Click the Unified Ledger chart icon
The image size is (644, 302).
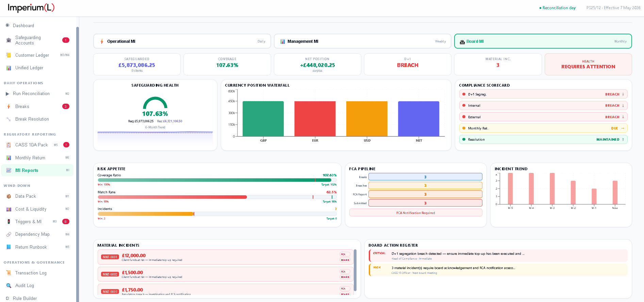9,68
